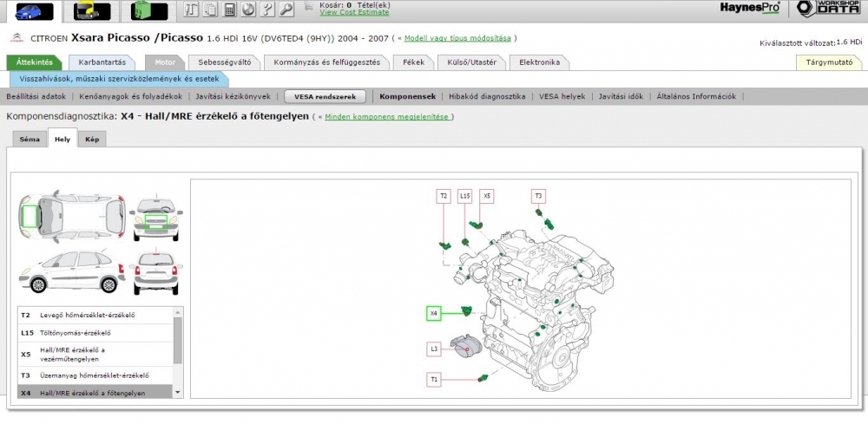The width and height of the screenshot is (868, 424).
Task: Click the HaynesPro logo
Action: click(750, 8)
